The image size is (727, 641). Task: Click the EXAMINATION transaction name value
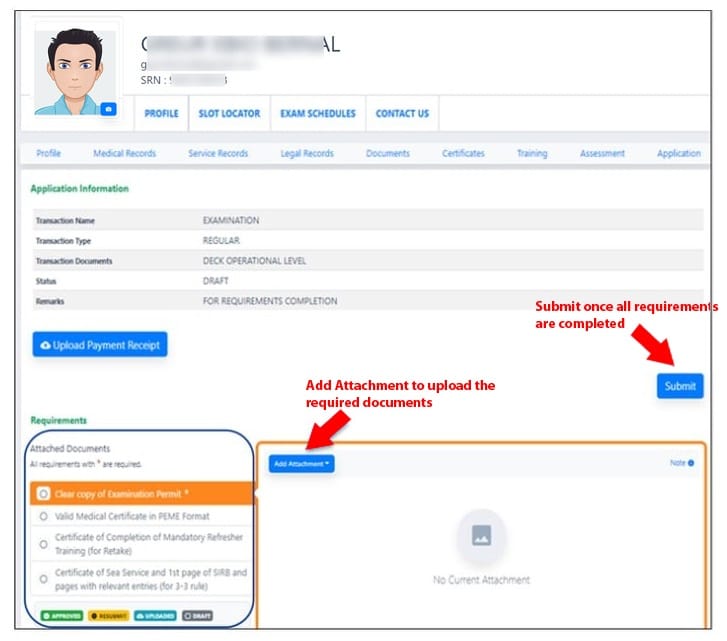tap(231, 221)
